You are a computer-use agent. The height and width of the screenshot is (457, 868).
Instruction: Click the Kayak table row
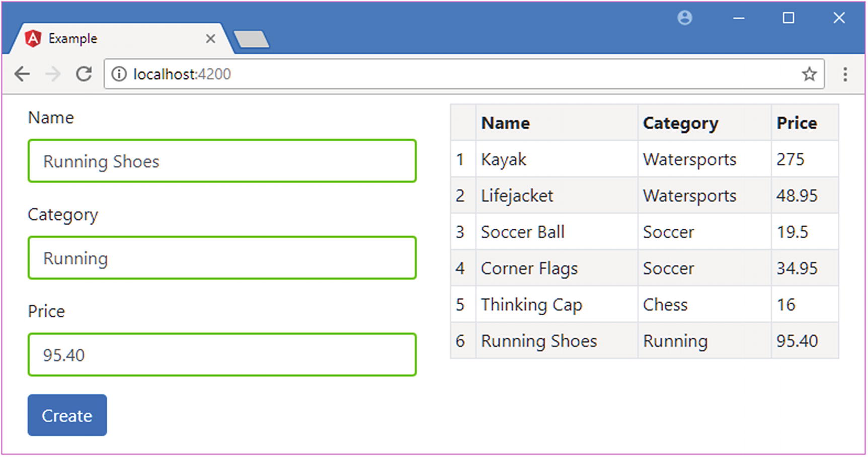[644, 159]
